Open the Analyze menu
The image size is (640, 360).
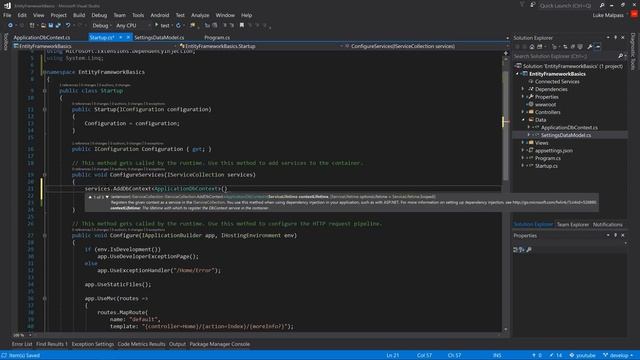pyautogui.click(x=200, y=15)
